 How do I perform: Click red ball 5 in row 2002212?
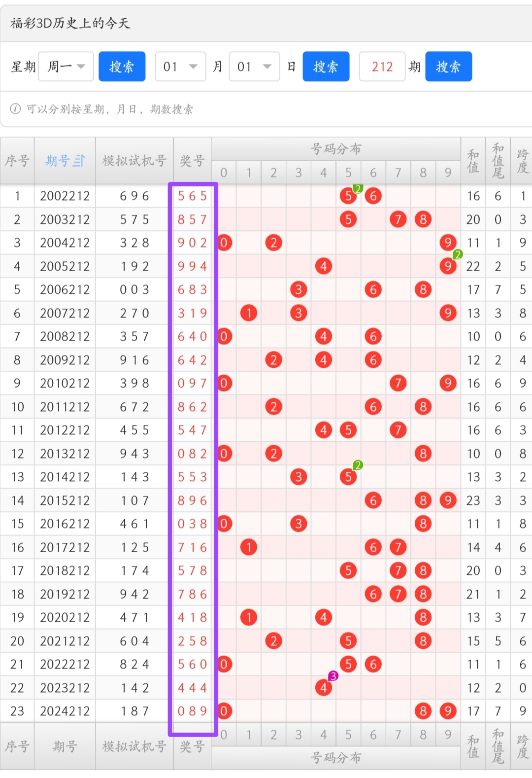(348, 196)
